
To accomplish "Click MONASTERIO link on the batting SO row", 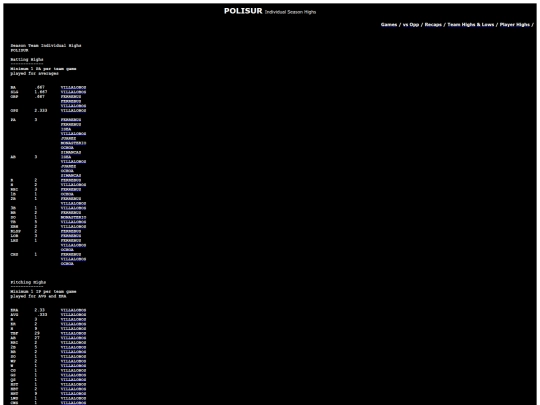I will tap(73, 217).
